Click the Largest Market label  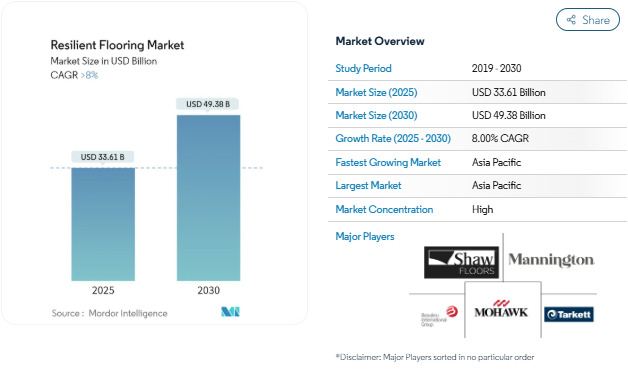(368, 186)
